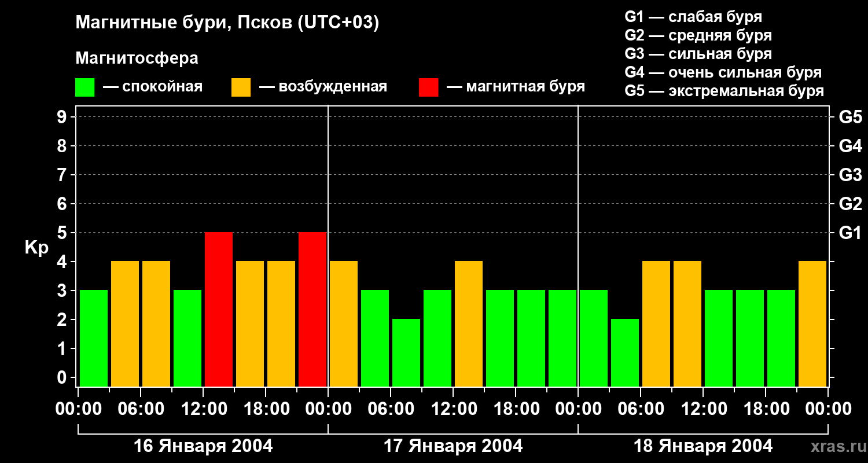Click the 'Магнитосфера' heading
The width and height of the screenshot is (868, 463).
point(137,58)
